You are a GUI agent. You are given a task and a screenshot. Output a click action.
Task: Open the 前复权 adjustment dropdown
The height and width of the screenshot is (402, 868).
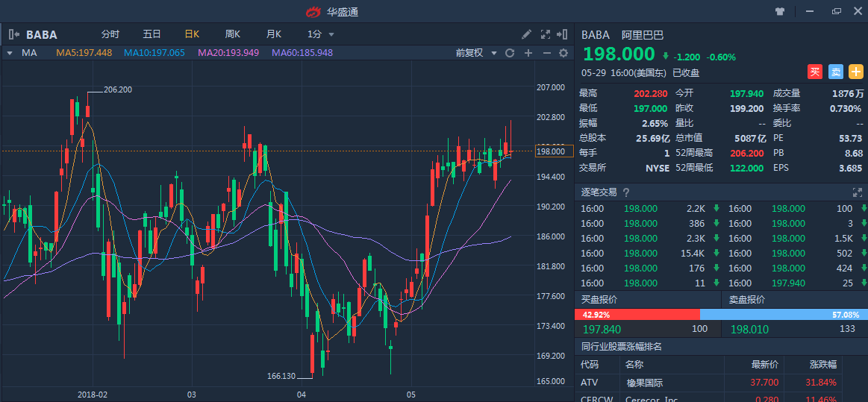475,53
